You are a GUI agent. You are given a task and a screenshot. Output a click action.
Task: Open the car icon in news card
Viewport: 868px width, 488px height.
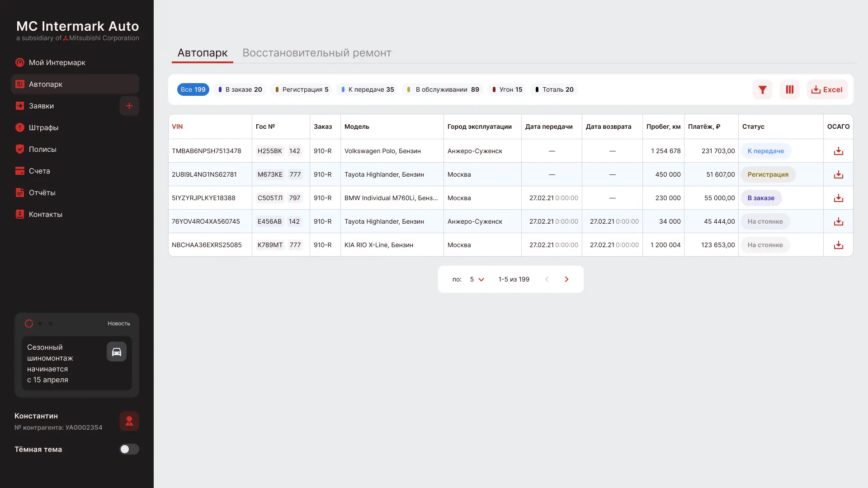tap(117, 352)
